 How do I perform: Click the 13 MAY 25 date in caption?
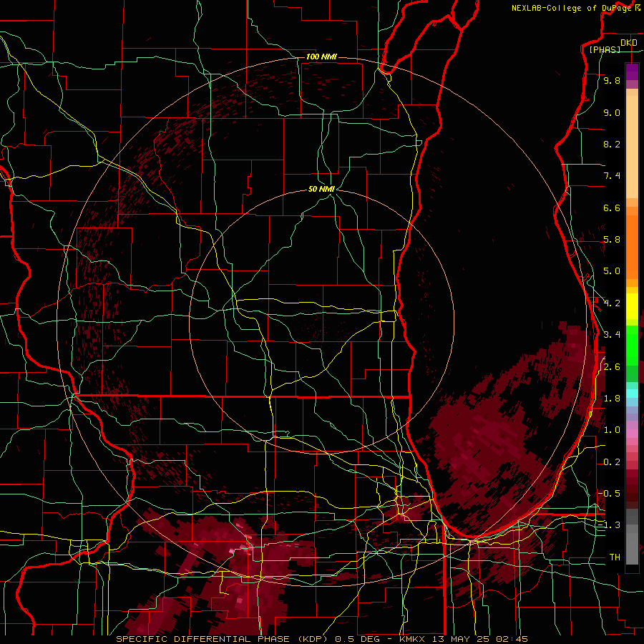(x=462, y=639)
